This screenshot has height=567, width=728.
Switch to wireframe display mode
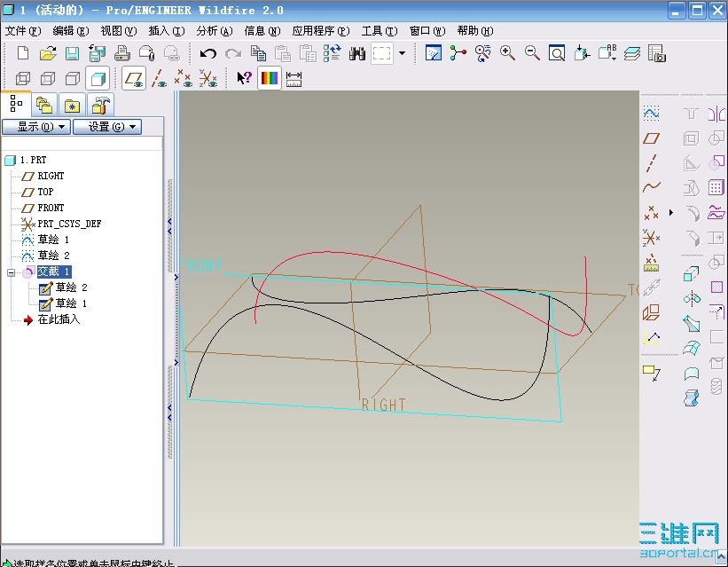(23, 79)
